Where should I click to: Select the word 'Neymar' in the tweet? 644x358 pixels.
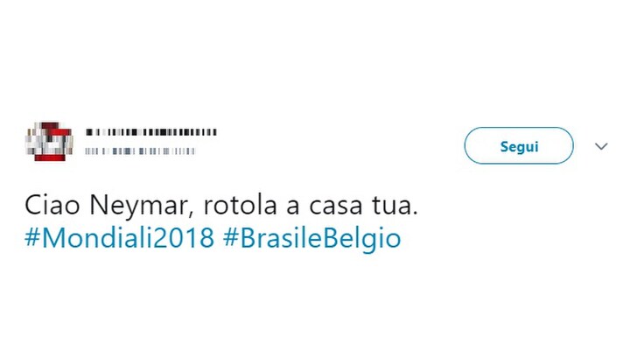point(141,207)
